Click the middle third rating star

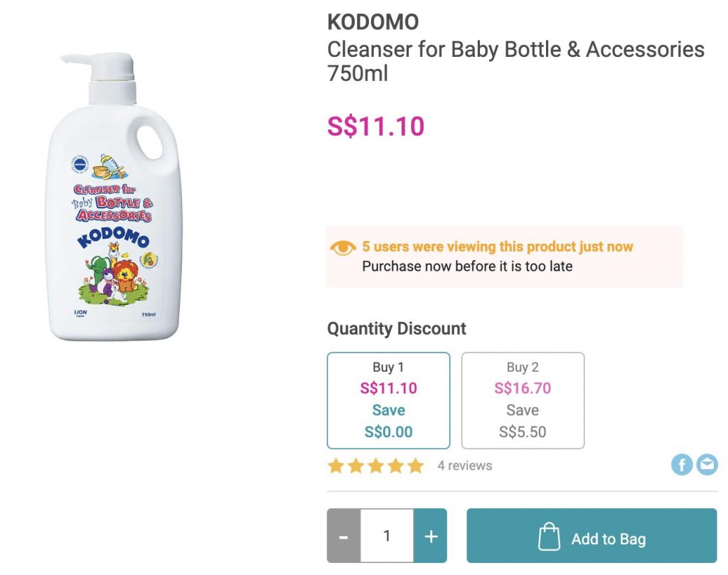tap(375, 466)
